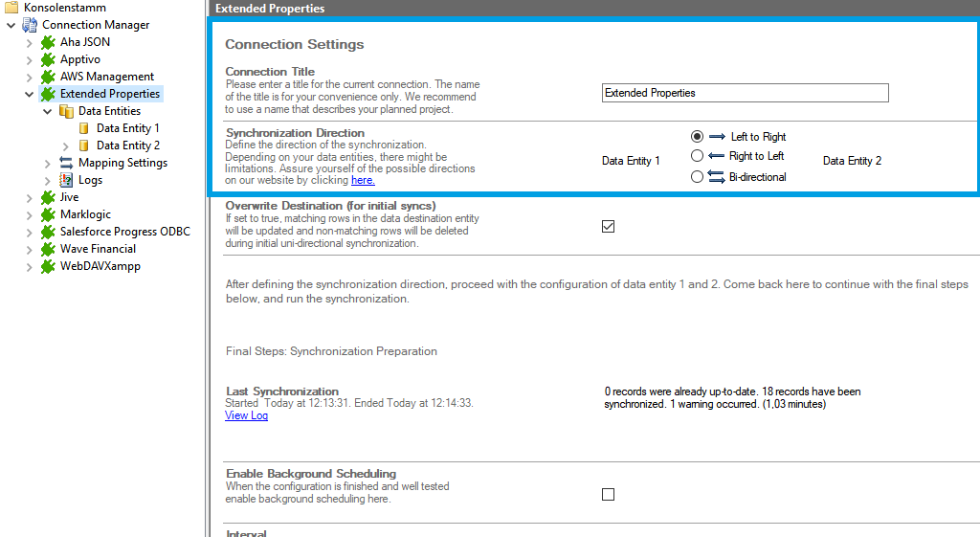Select Data Entity 2 in tree
980x537 pixels.
click(128, 145)
